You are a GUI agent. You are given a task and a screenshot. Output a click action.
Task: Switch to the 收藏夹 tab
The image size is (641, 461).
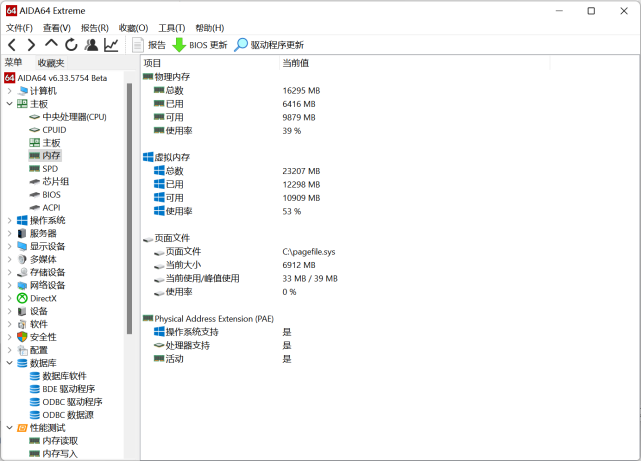[x=51, y=63]
